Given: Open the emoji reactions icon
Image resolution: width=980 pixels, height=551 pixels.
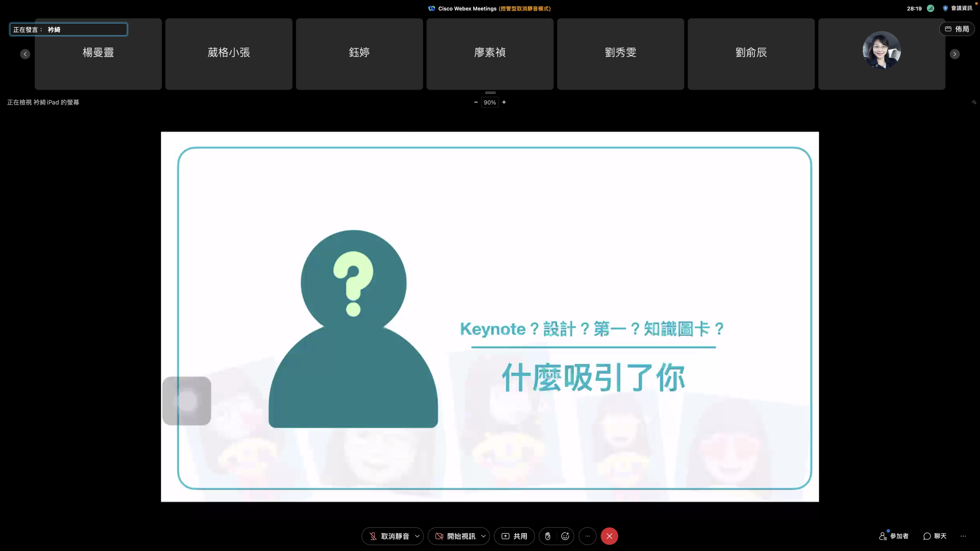Looking at the screenshot, I should coord(565,536).
